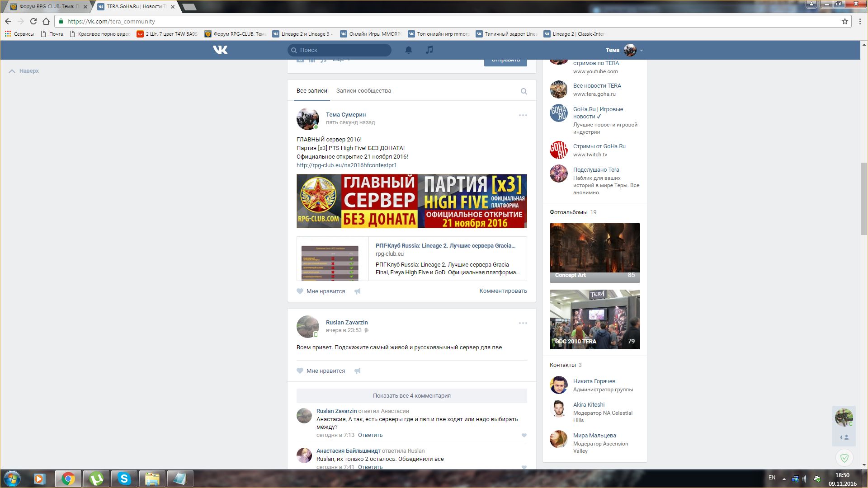Reload the page in Chrome
Image resolution: width=868 pixels, height=488 pixels.
click(33, 21)
